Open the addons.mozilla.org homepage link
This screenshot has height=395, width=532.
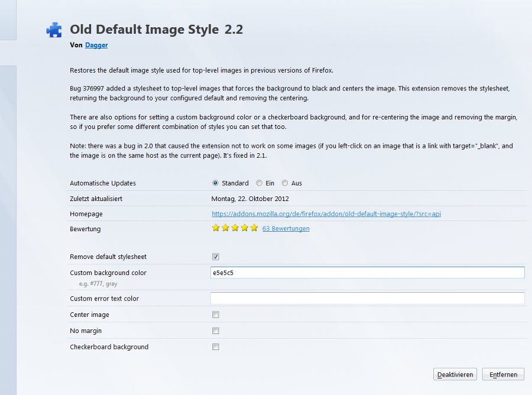pos(326,214)
